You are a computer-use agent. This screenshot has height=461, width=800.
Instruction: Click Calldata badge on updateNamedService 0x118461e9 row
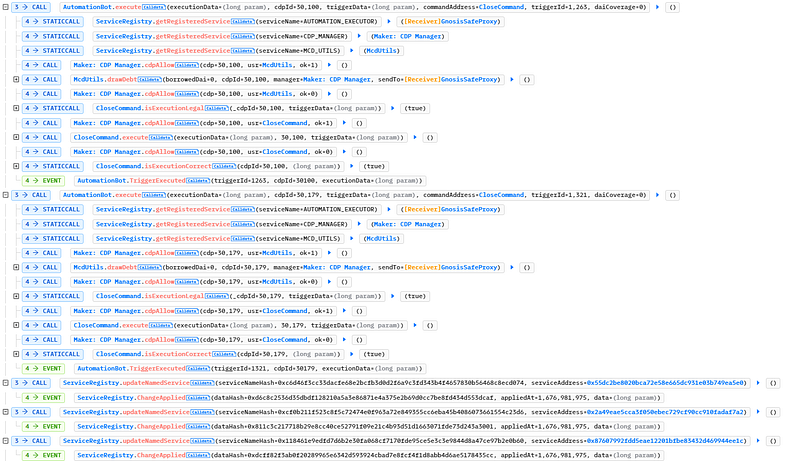tap(201, 440)
